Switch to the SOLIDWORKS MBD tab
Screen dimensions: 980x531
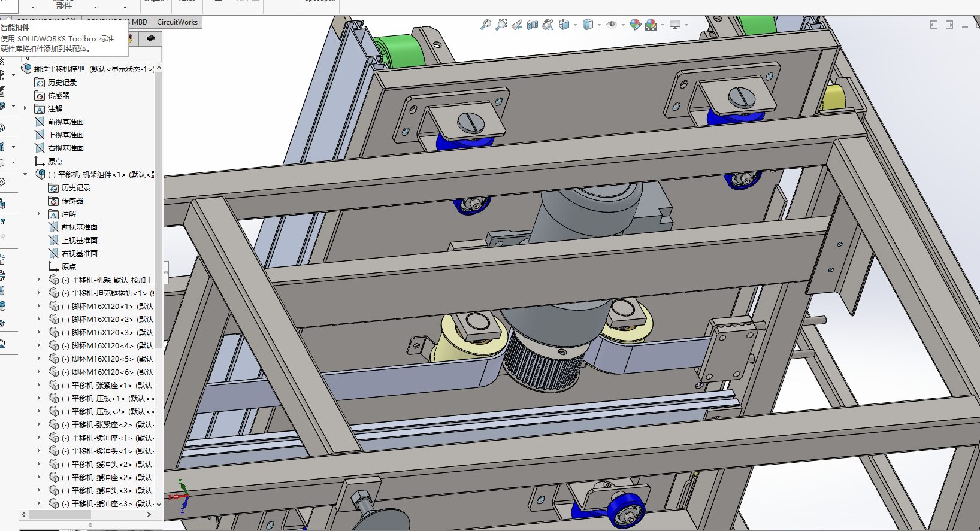(139, 22)
